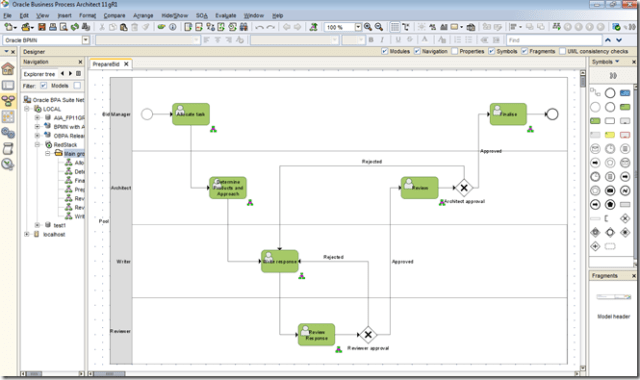The height and width of the screenshot is (380, 640).
Task: Click the Redo arrow icon
Action: (270, 27)
